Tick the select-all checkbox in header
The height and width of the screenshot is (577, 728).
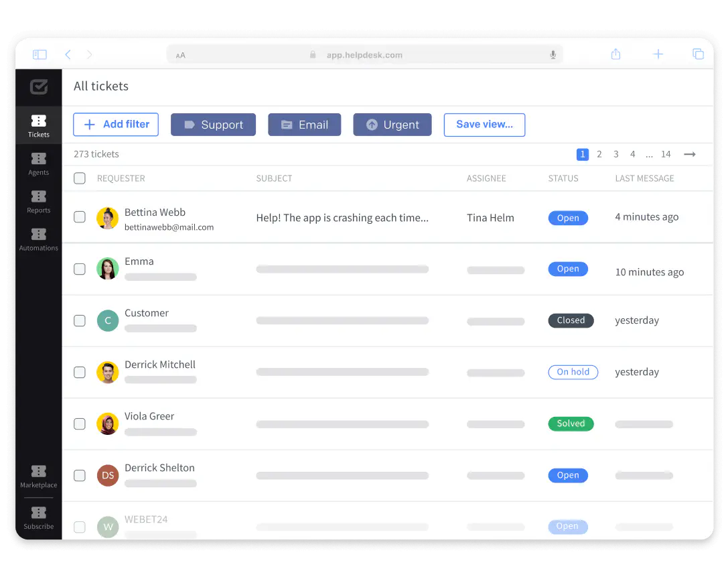(x=80, y=178)
